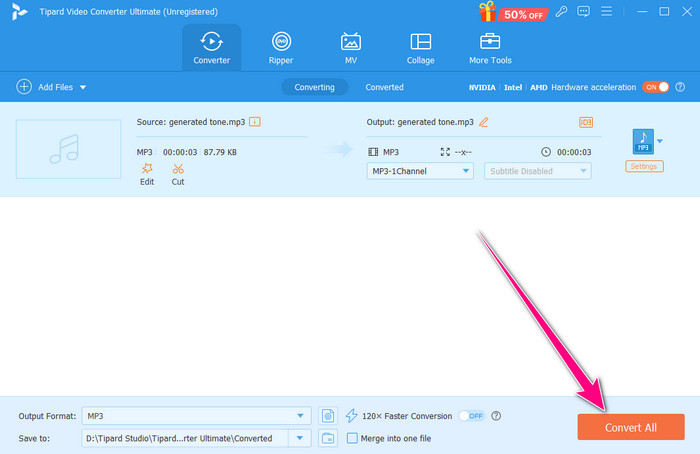
Task: Open the feedback chat icon
Action: (586, 12)
